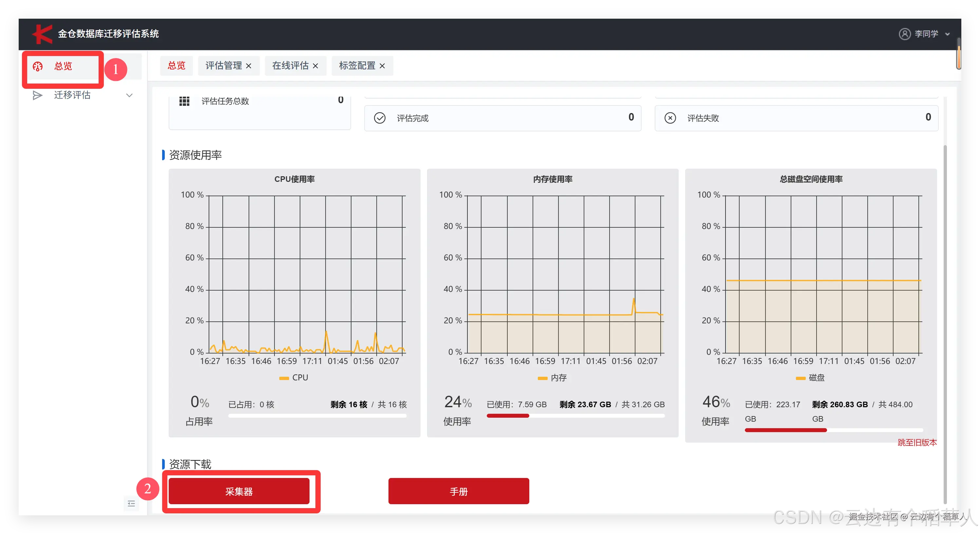Click the 跳至旧版本 link
This screenshot has width=980, height=534.
point(917,442)
